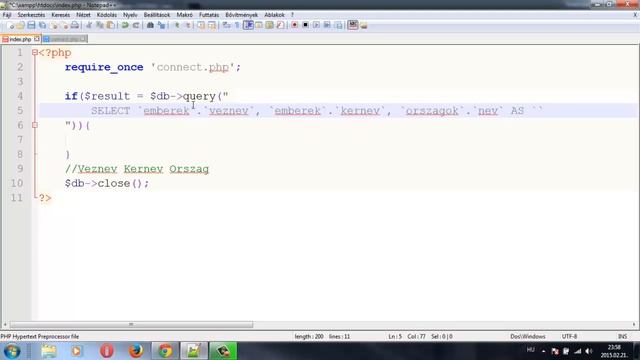Image resolution: width=640 pixels, height=360 pixels.
Task: Toggle Show all characters icon
Action: tap(237, 25)
